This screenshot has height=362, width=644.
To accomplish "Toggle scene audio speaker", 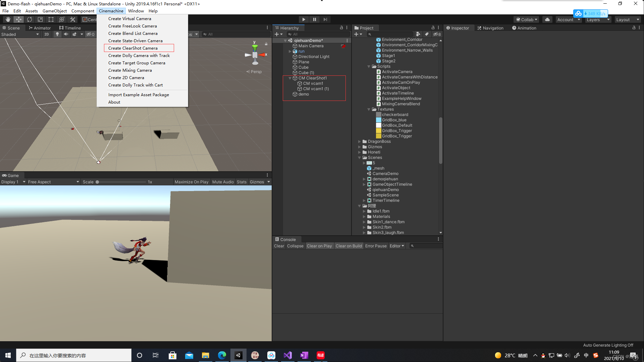I will (66, 34).
